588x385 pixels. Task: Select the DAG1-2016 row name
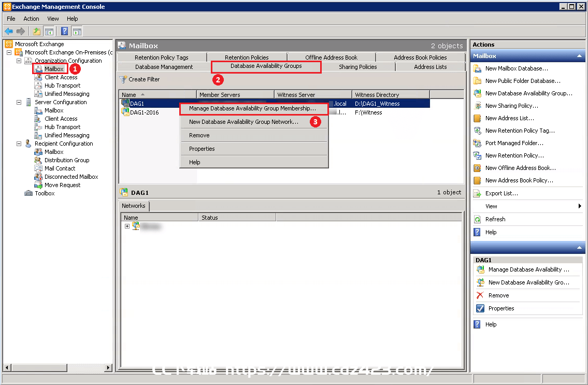[145, 112]
